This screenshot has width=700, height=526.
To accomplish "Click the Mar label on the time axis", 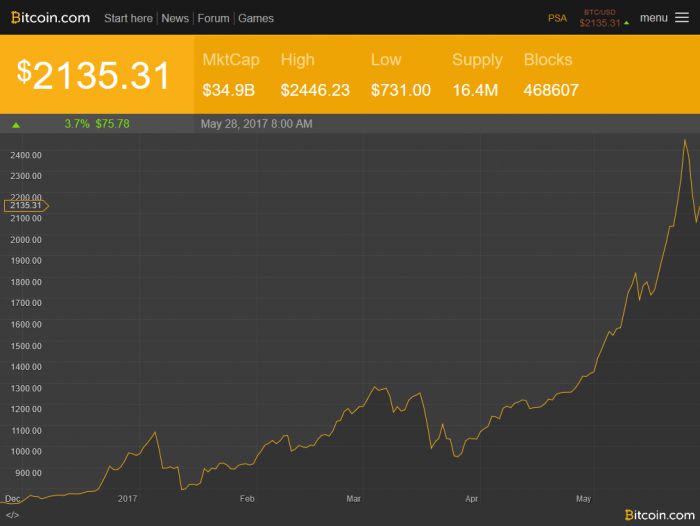I will tap(353, 497).
